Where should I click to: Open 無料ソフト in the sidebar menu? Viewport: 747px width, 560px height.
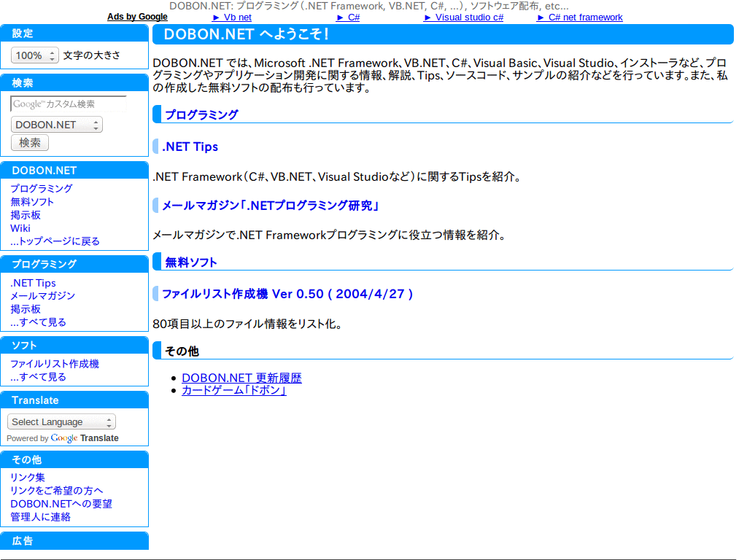point(32,202)
